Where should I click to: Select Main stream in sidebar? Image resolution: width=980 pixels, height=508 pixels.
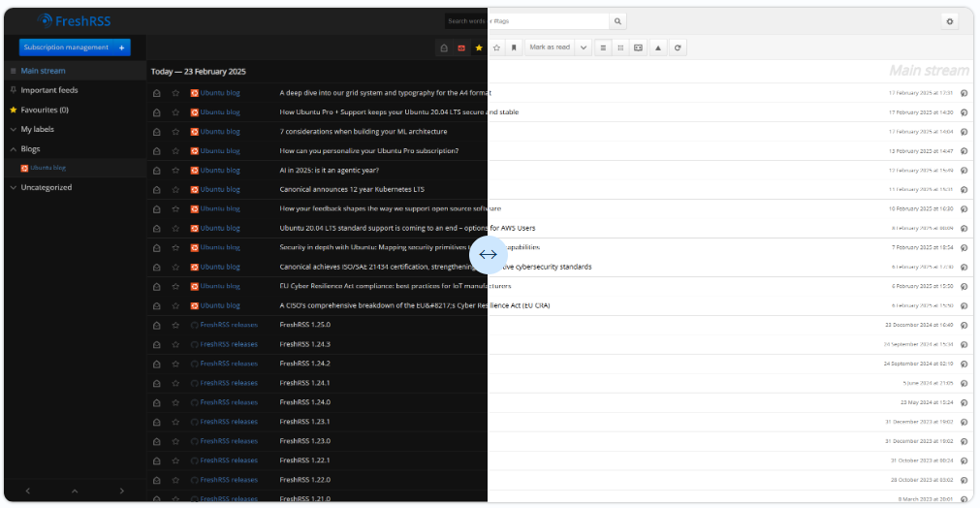coord(43,71)
